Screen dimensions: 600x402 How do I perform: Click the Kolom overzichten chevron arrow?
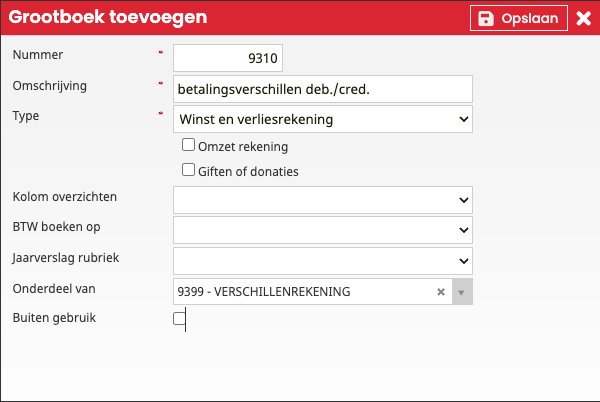[463, 200]
